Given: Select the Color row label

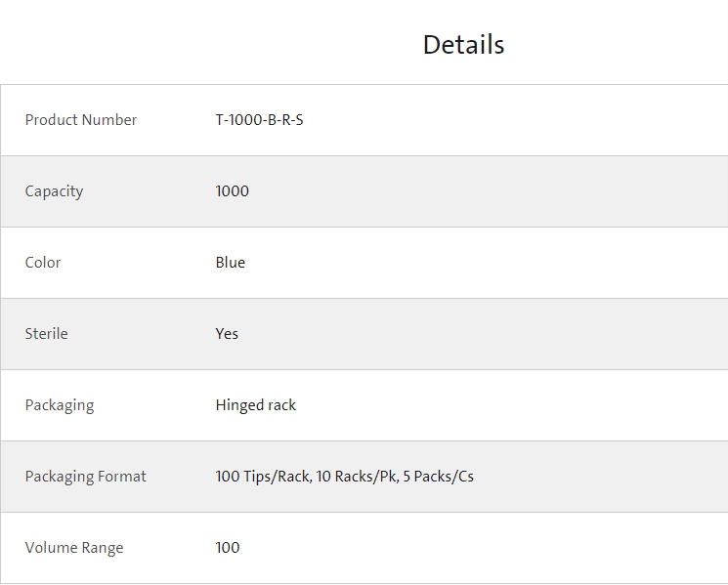Looking at the screenshot, I should (43, 263).
